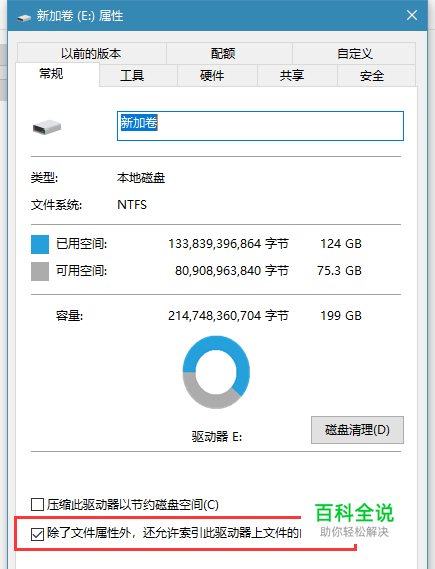Click the blue 已用空间 color square
The image size is (435, 569).
point(40,244)
